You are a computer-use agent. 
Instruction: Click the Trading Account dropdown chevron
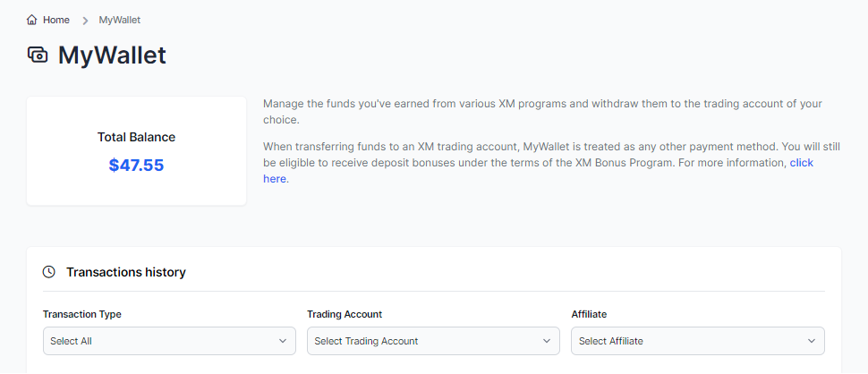click(547, 341)
